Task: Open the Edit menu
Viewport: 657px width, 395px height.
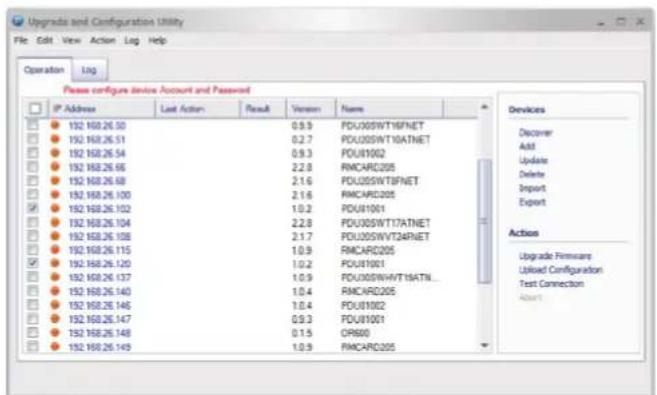Action: 44,40
